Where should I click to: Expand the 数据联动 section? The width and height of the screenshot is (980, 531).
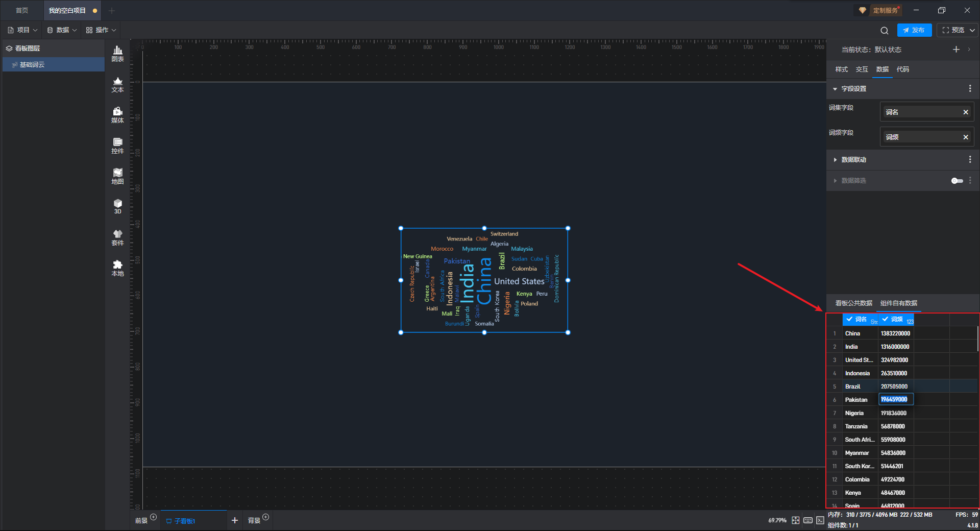coord(835,160)
